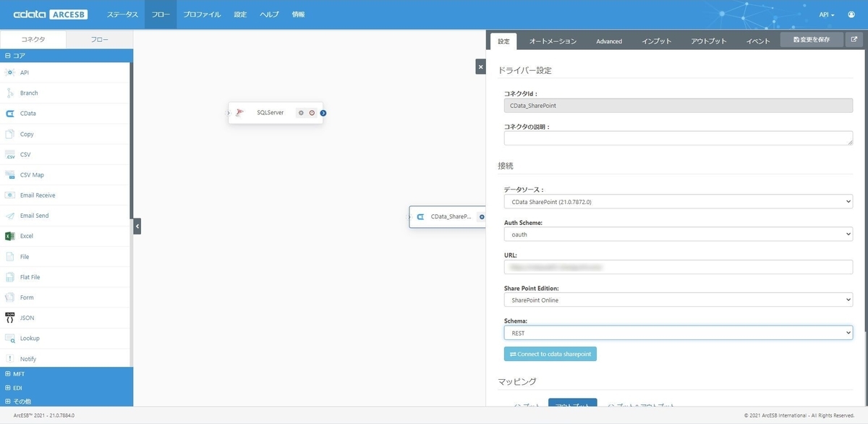Click the File connector icon
868x424 pixels.
[10, 256]
